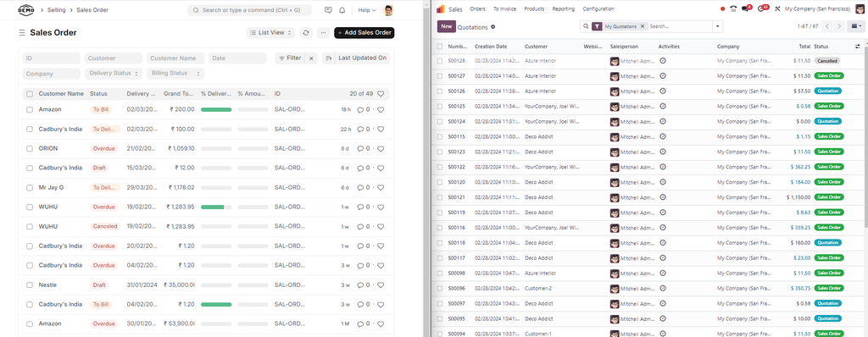Open the notifications bell in ERPNext

(342, 10)
